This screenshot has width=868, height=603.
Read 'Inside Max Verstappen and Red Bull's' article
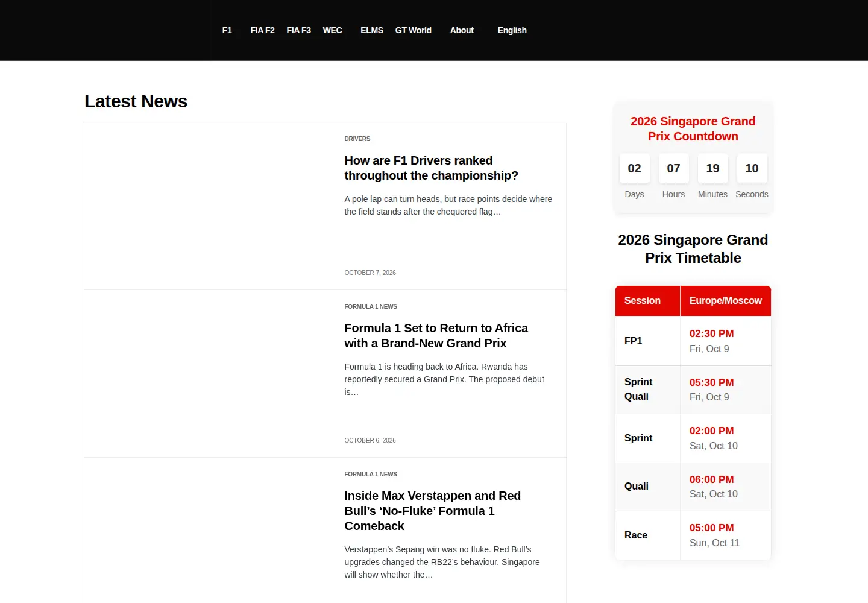[432, 511]
